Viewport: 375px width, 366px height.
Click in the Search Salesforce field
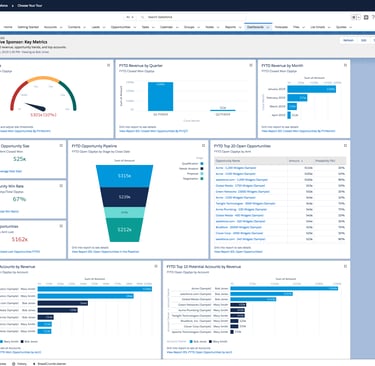tap(192, 17)
